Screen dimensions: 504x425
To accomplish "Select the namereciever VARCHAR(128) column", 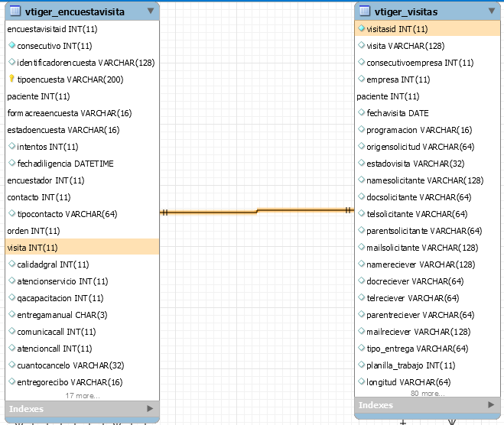I will (428, 264).
